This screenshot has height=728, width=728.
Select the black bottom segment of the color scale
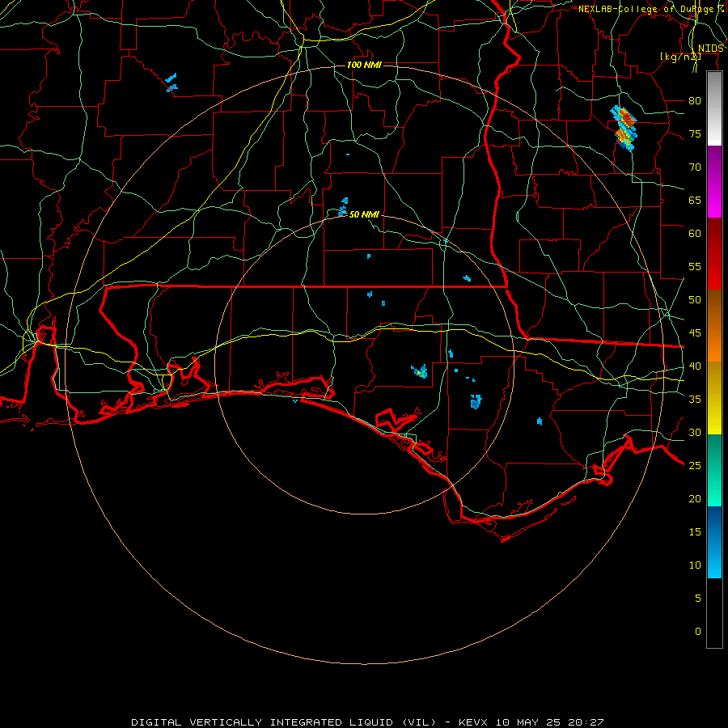[714, 613]
